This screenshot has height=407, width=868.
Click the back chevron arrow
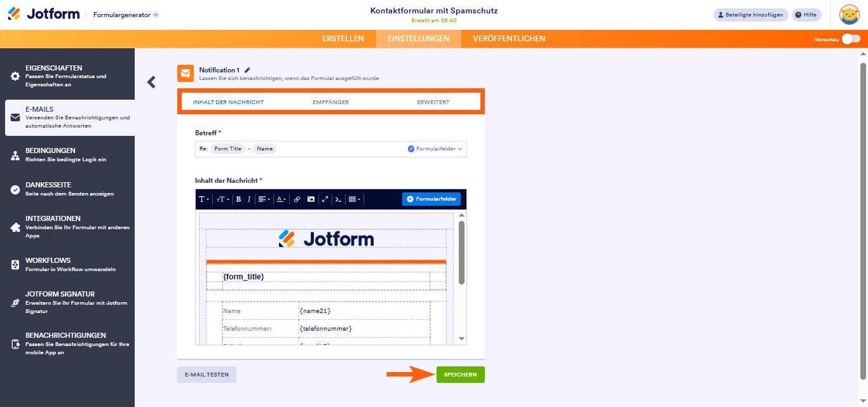151,82
